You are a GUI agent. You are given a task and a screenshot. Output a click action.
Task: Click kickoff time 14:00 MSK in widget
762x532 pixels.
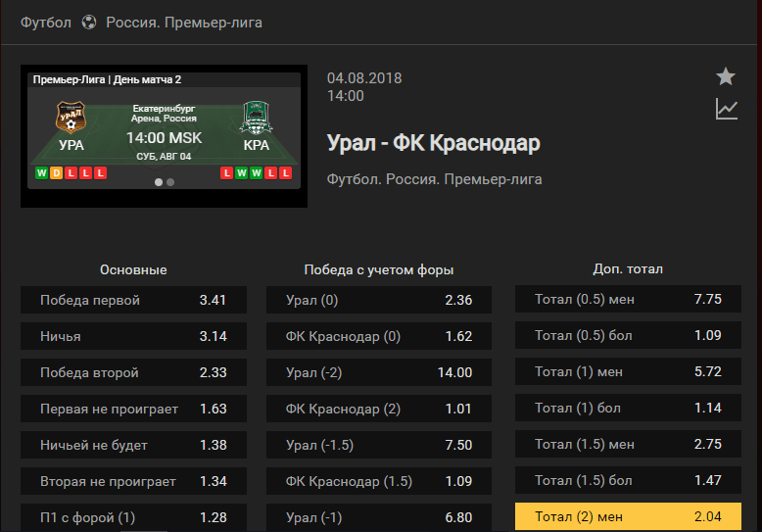[x=165, y=138]
